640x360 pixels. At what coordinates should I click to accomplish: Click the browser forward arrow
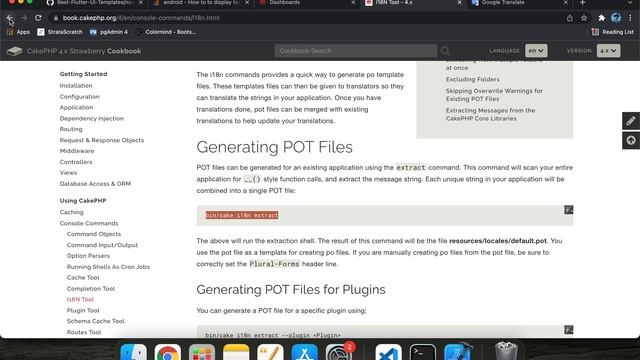tap(24, 18)
